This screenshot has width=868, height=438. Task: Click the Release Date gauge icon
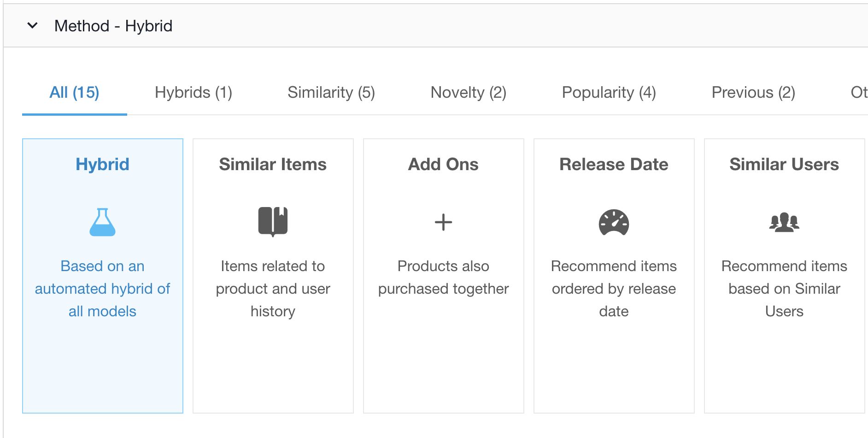coord(614,222)
